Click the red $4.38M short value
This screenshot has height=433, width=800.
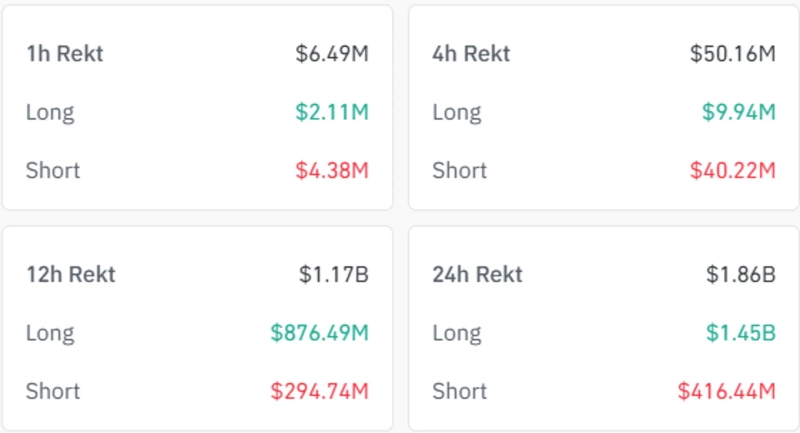332,170
